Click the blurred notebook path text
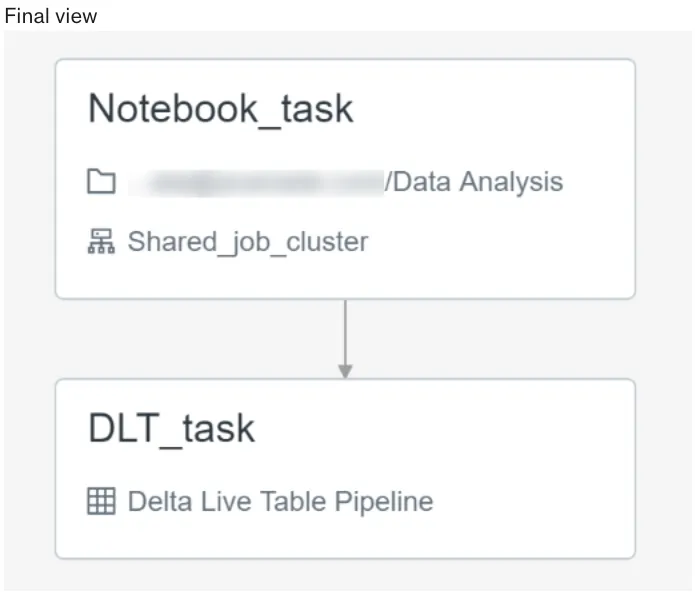695x594 pixels. 256,183
